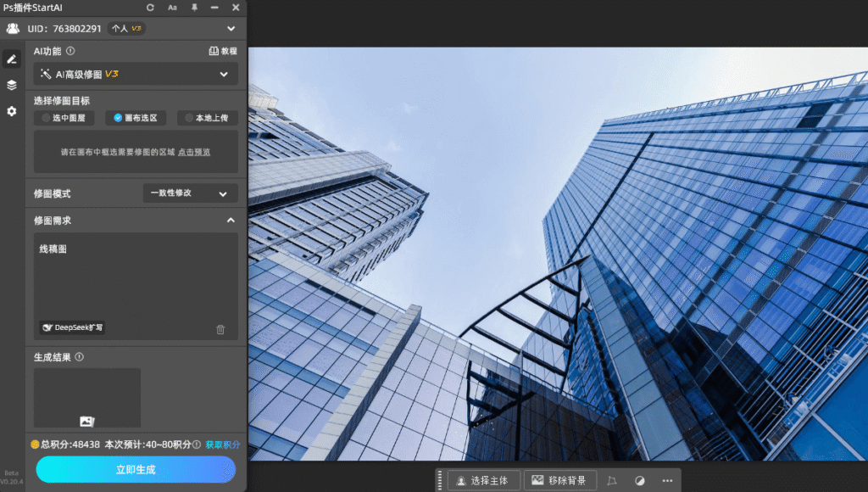Click the adjustment layer circle icon
This screenshot has width=868, height=492.
pos(640,481)
